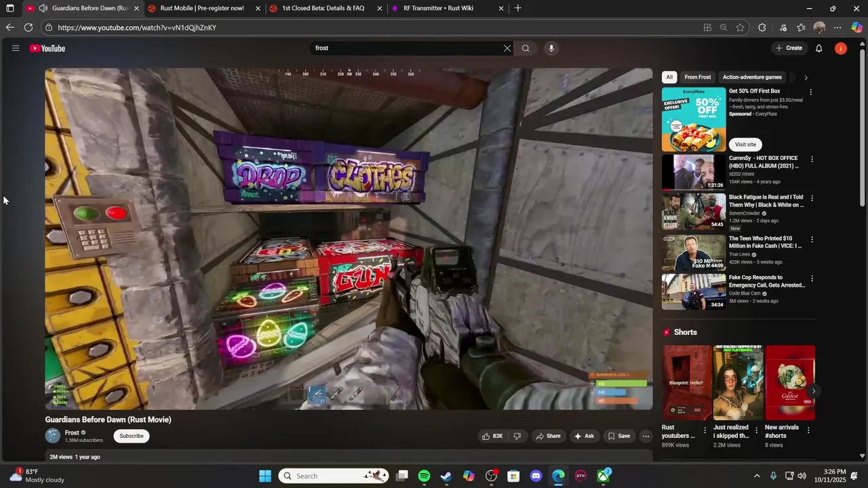Select the Action-adventure games chip
The height and width of the screenshot is (488, 868).
(752, 77)
